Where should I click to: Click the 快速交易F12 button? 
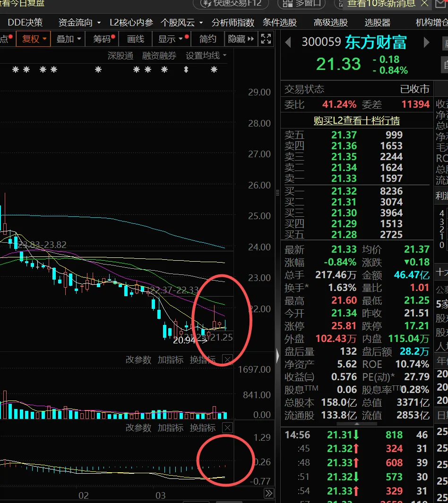click(x=232, y=3)
